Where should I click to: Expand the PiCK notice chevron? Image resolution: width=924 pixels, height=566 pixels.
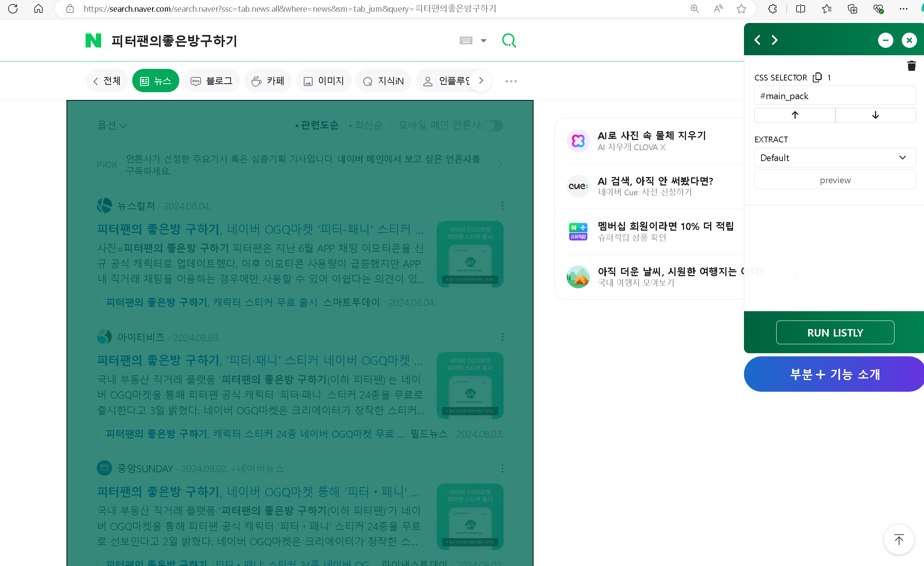click(x=500, y=165)
